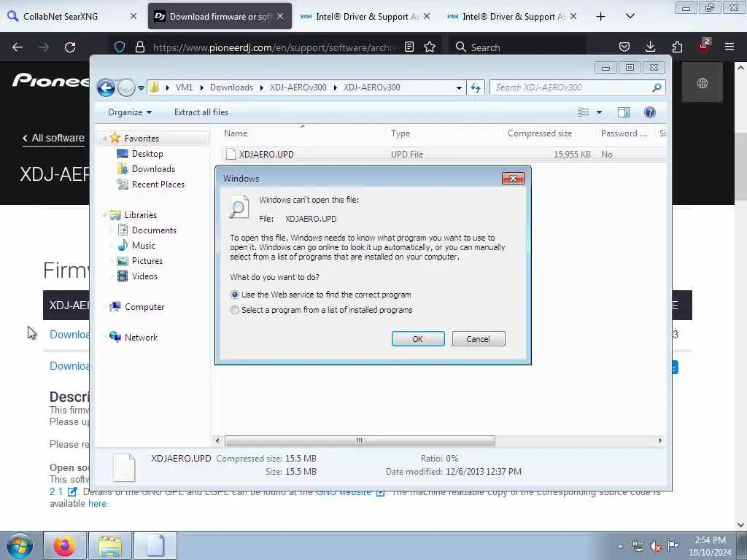The image size is (747, 560).
Task: Select Favorites in navigation pane
Action: tap(142, 138)
